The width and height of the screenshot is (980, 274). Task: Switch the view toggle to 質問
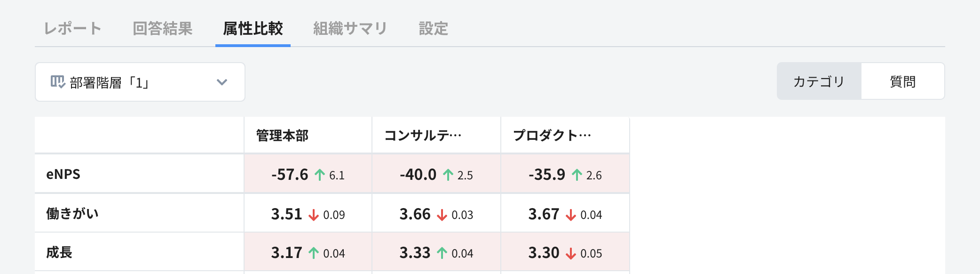(902, 81)
